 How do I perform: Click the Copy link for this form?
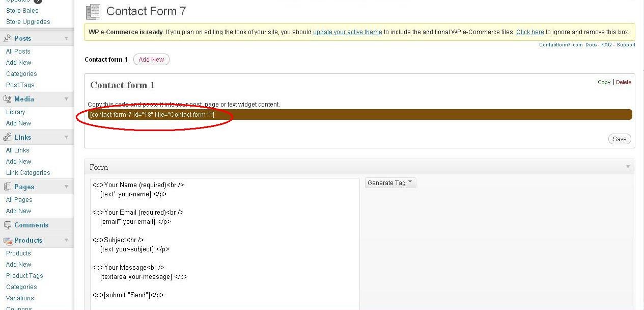pos(604,82)
